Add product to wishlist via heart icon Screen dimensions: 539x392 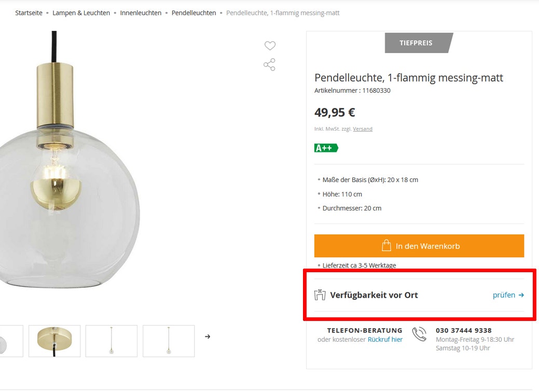[x=270, y=46]
